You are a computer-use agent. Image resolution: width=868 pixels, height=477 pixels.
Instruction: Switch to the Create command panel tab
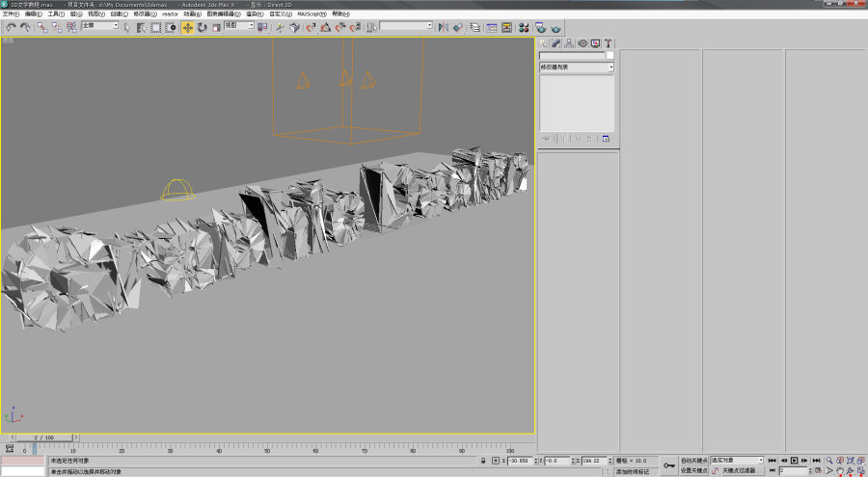(544, 43)
